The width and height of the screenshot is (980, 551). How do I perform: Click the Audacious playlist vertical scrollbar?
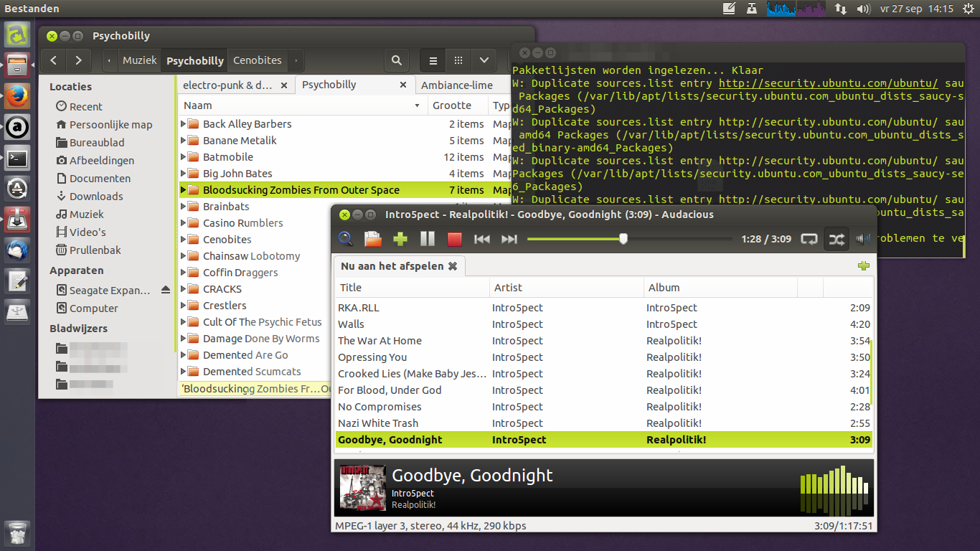coord(872,373)
